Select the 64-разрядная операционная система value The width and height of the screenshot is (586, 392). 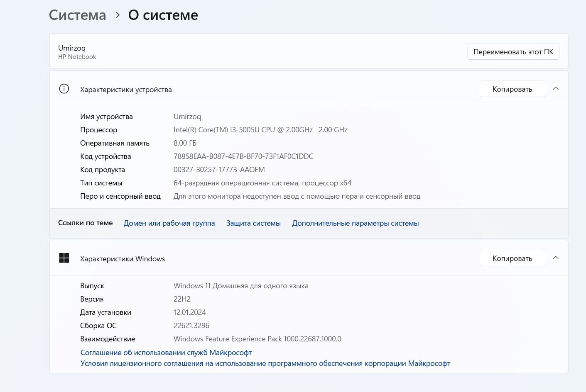click(262, 183)
